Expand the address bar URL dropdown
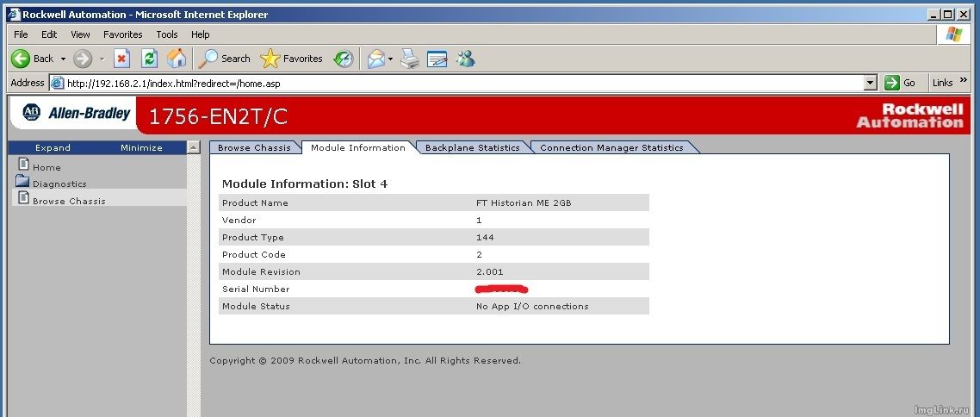 (x=870, y=83)
